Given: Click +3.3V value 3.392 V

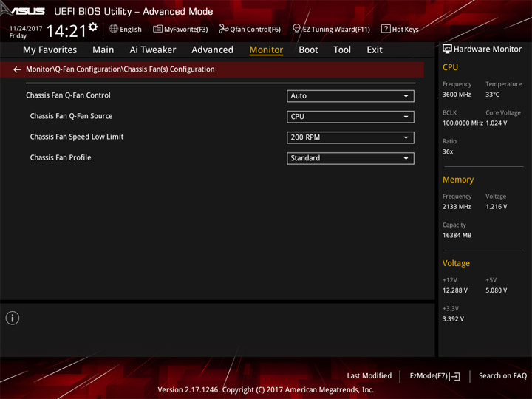Looking at the screenshot, I should (453, 319).
